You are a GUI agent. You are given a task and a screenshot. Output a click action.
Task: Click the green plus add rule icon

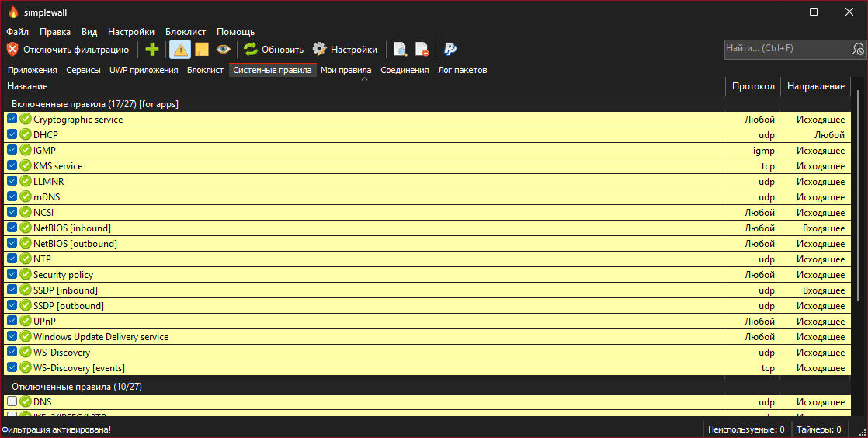(x=151, y=49)
